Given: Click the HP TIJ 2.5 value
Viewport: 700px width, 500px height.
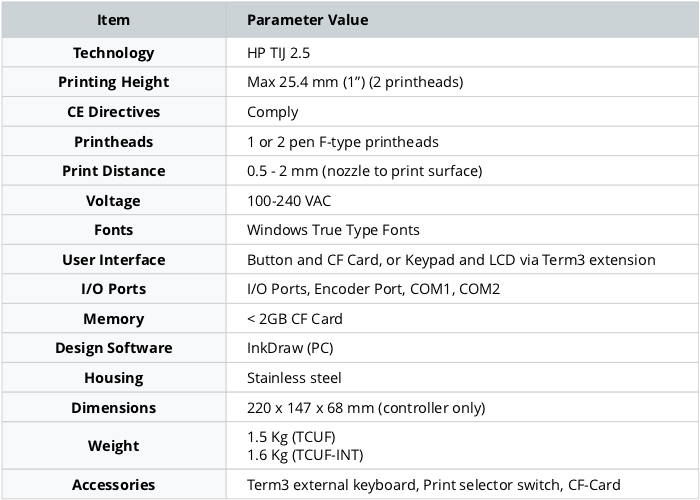Looking at the screenshot, I should tap(278, 53).
